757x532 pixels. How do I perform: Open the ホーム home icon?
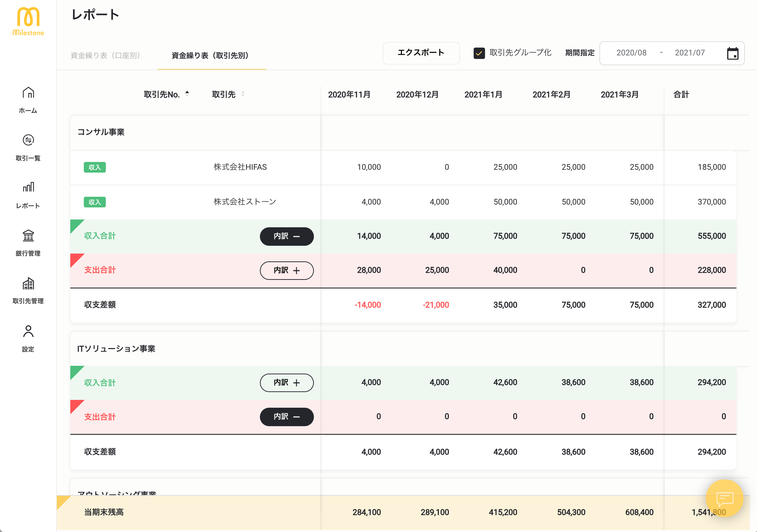click(28, 93)
